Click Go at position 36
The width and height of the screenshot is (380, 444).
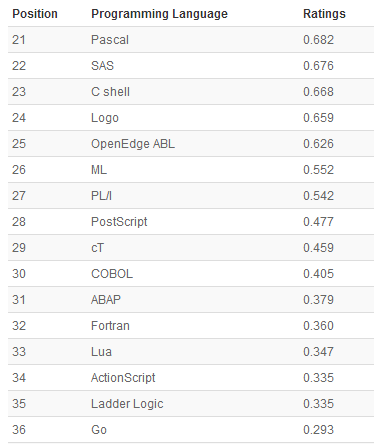99,430
